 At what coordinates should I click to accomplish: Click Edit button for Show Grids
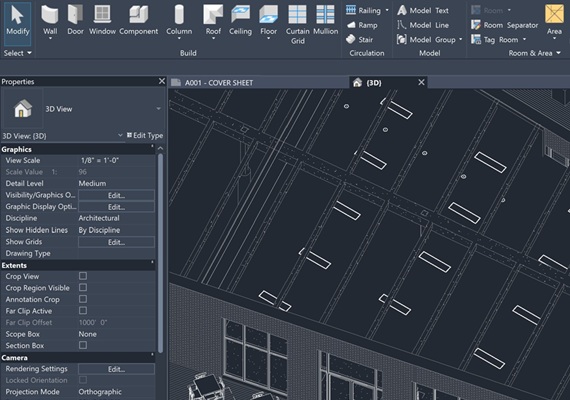(x=116, y=242)
